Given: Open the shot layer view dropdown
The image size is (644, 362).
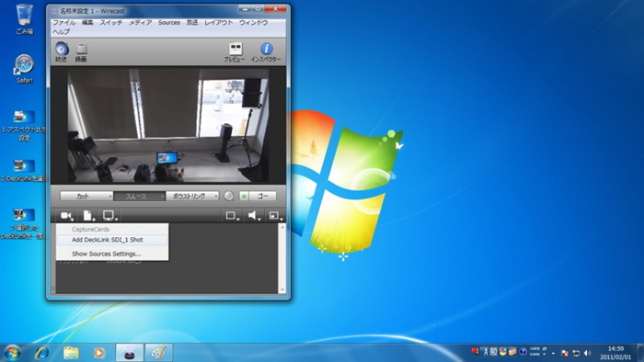Looking at the screenshot, I should tap(233, 216).
